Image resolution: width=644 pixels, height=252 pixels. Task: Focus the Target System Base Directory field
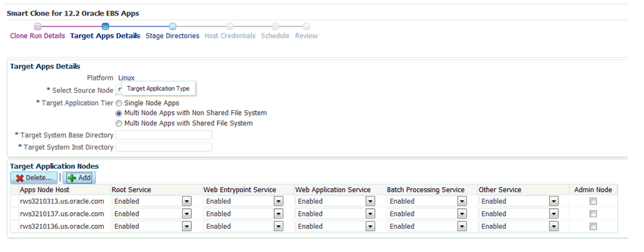[x=164, y=135]
